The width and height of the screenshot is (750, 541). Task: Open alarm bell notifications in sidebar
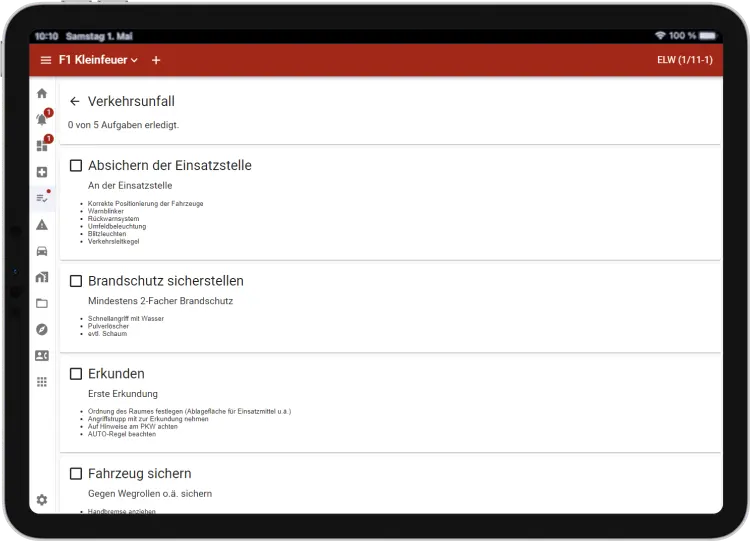tap(42, 119)
